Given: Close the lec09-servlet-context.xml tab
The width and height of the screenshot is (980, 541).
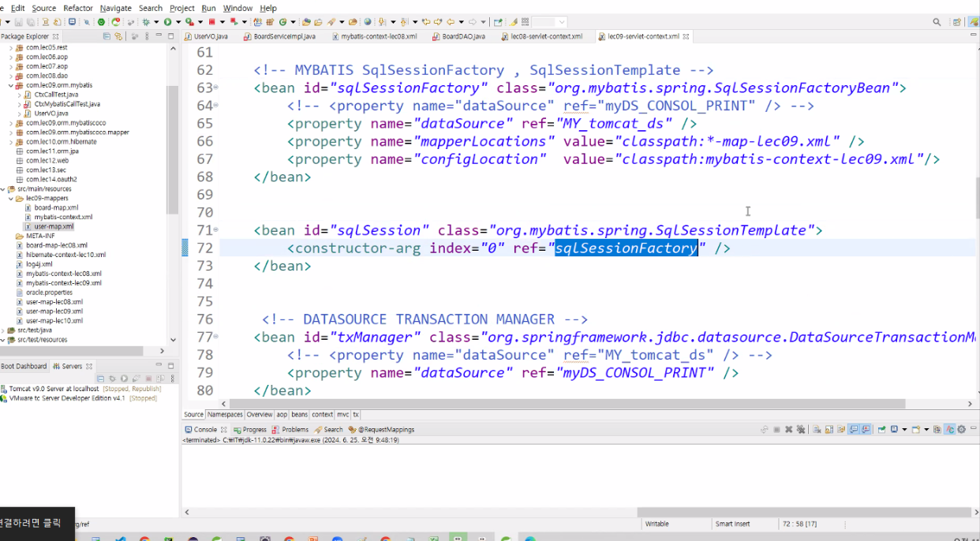Looking at the screenshot, I should click(686, 36).
